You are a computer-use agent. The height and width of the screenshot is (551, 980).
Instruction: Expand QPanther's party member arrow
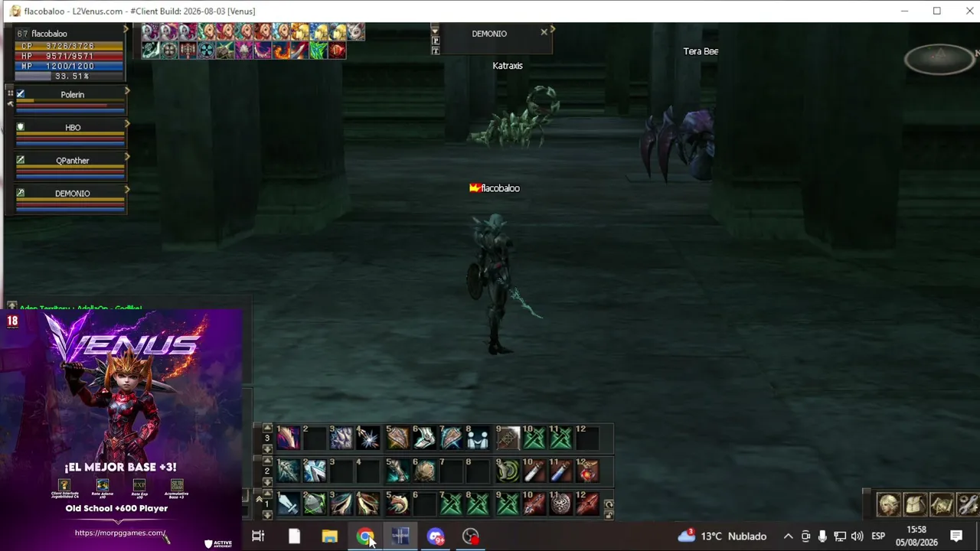pyautogui.click(x=127, y=156)
